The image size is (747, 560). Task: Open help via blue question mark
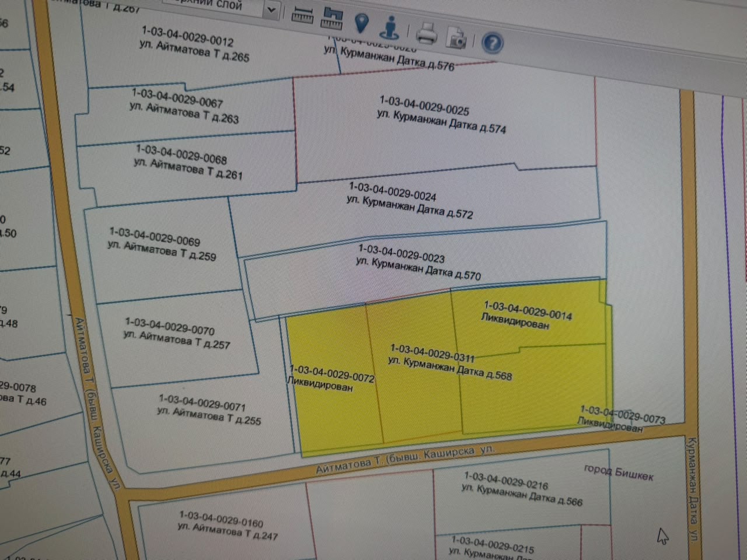(493, 43)
